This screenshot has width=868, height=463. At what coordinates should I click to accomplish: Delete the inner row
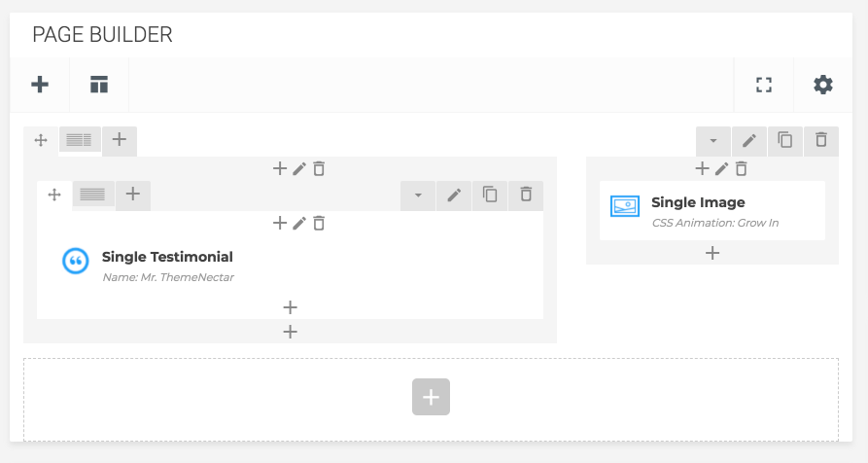click(526, 195)
